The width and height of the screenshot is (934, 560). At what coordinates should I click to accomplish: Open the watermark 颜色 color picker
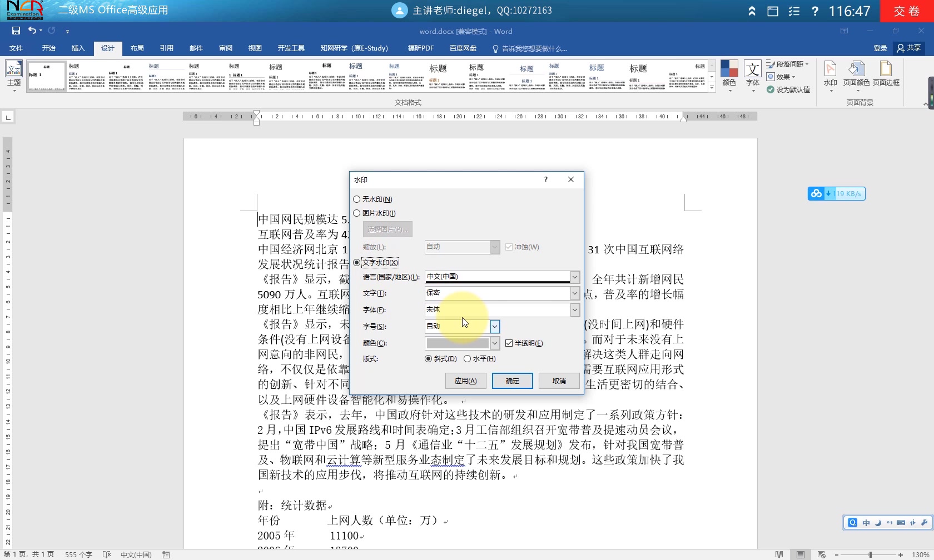[494, 343]
